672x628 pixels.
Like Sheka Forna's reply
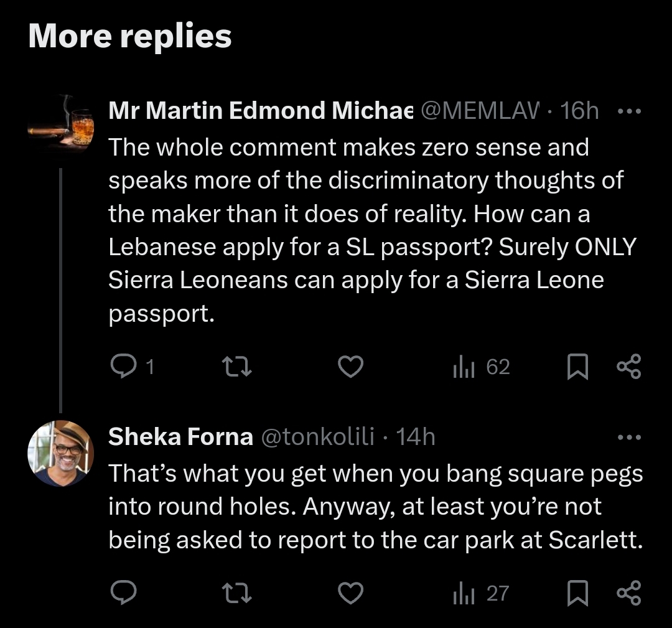coord(350,593)
